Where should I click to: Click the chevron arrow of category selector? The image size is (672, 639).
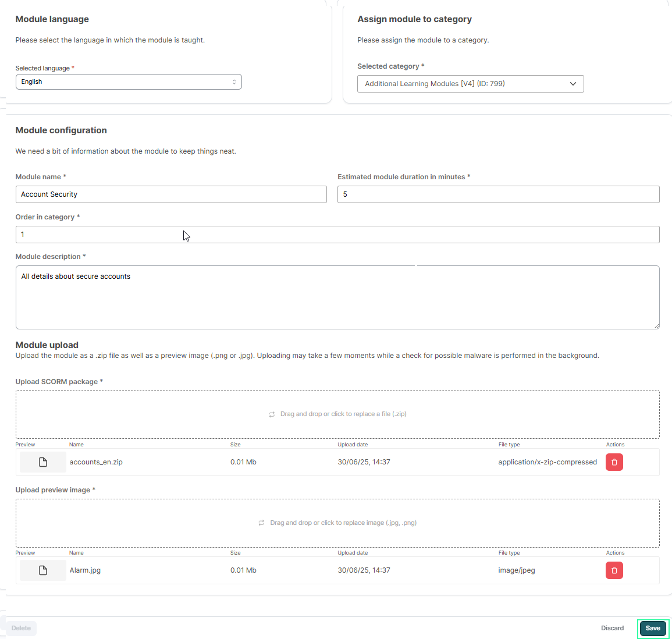point(573,84)
